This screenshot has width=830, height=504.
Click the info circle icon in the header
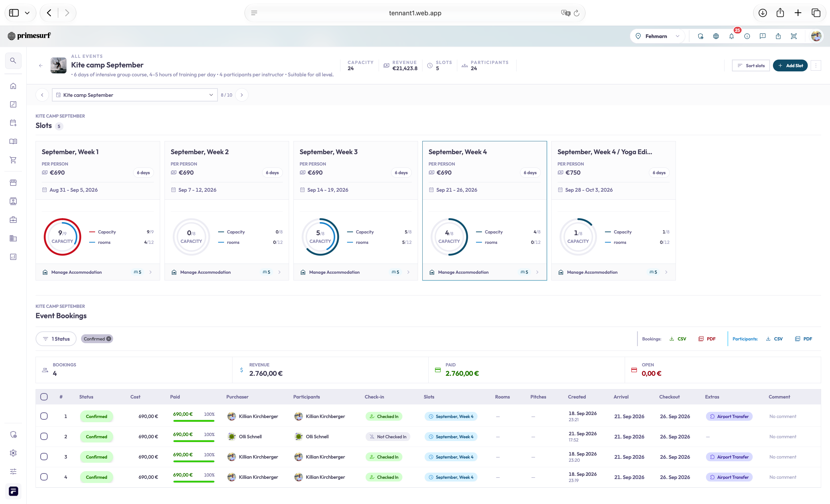pyautogui.click(x=747, y=36)
